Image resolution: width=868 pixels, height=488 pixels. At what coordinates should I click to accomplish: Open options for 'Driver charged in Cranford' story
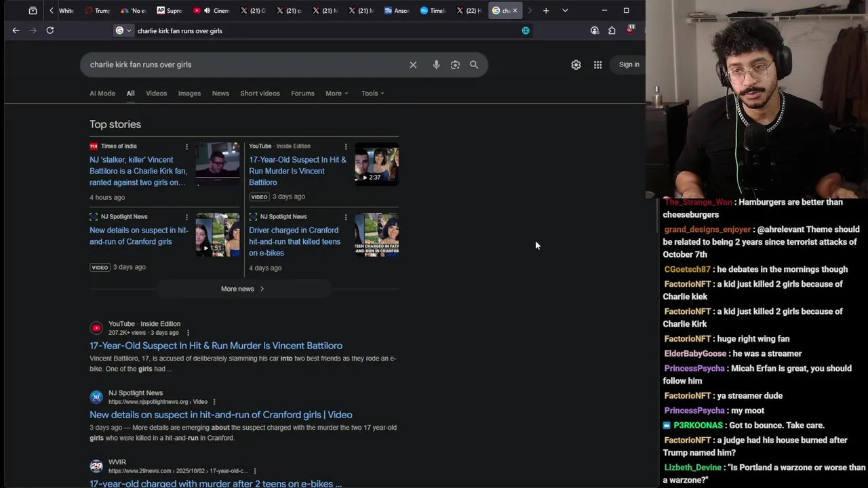[346, 217]
